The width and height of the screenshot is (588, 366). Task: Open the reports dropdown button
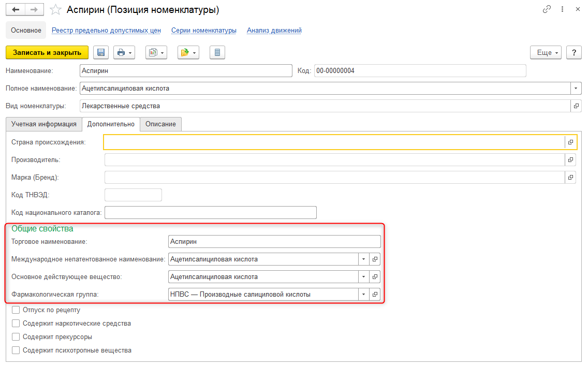coord(156,52)
